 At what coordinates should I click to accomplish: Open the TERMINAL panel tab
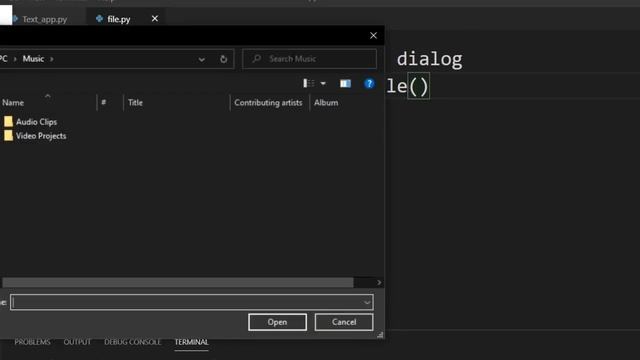coord(191,342)
